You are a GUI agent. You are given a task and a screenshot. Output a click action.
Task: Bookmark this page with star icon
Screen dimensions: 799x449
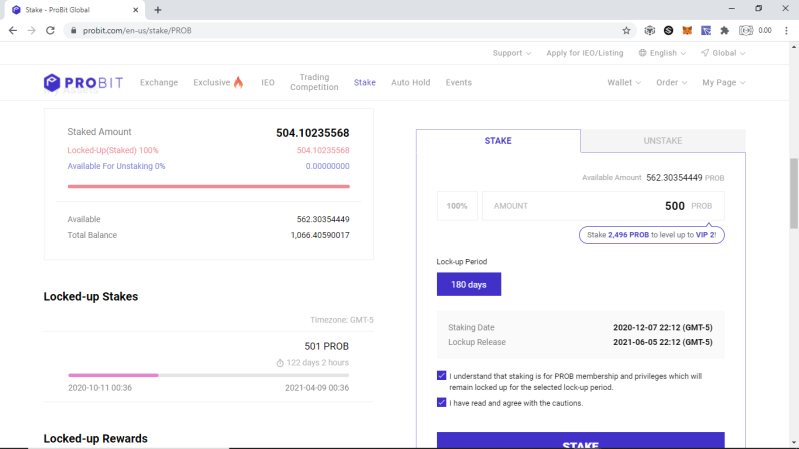click(626, 31)
